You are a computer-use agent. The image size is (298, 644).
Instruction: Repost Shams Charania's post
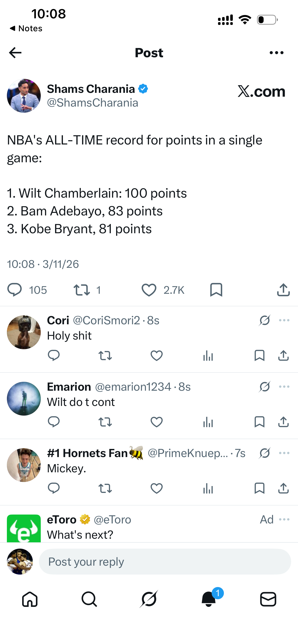point(82,290)
